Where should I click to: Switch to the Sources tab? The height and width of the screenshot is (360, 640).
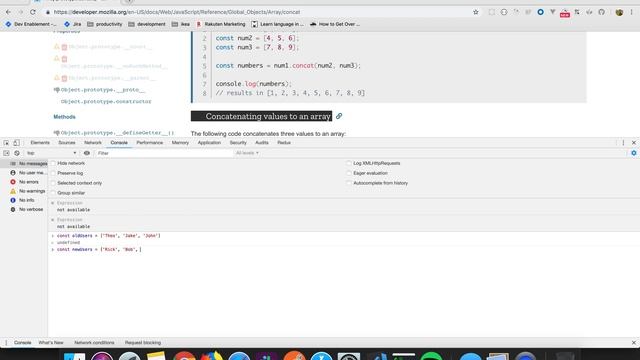tap(67, 143)
